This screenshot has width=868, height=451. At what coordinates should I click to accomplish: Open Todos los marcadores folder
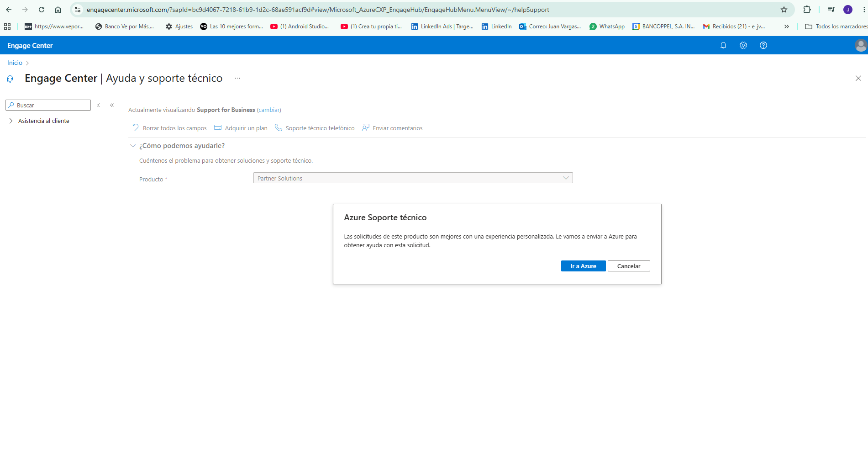[836, 27]
